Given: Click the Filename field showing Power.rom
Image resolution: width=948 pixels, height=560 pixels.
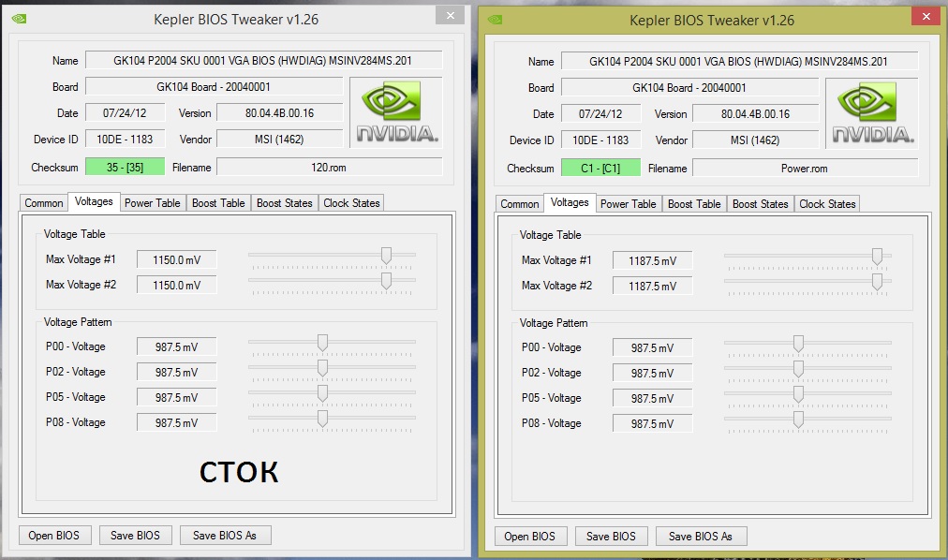Looking at the screenshot, I should pos(805,169).
